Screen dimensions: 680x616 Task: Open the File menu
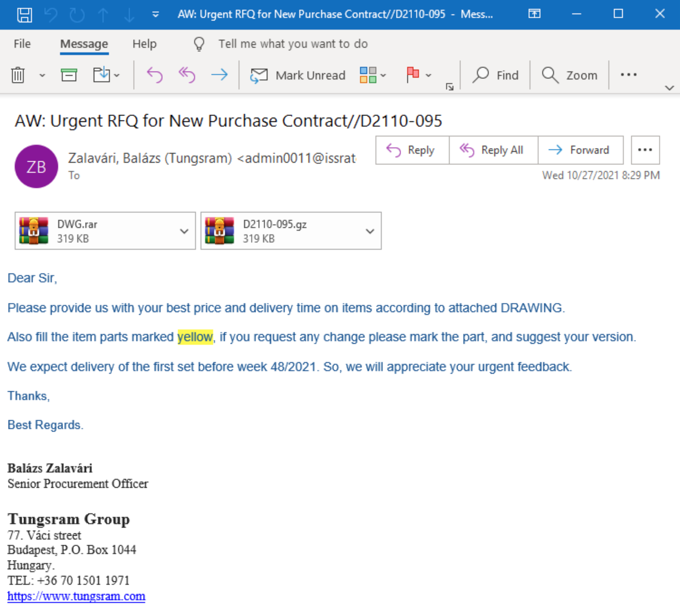coord(22,44)
